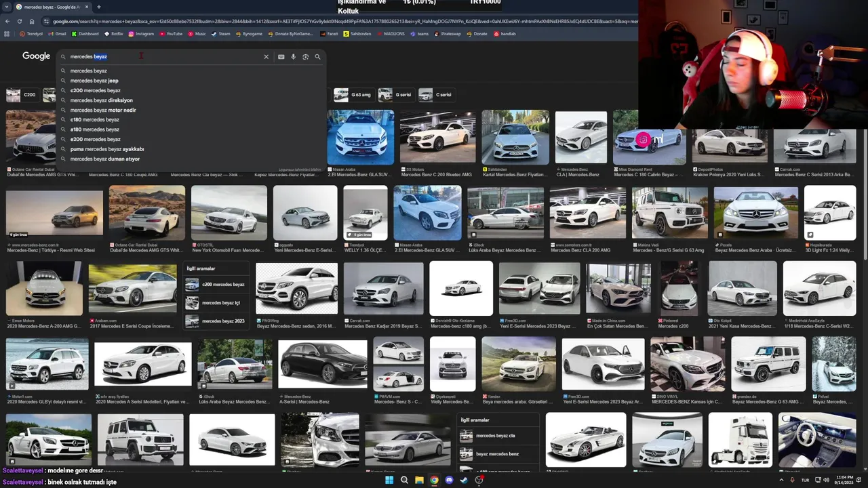Open related search 'beyaz mercedes benz'

click(x=498, y=454)
